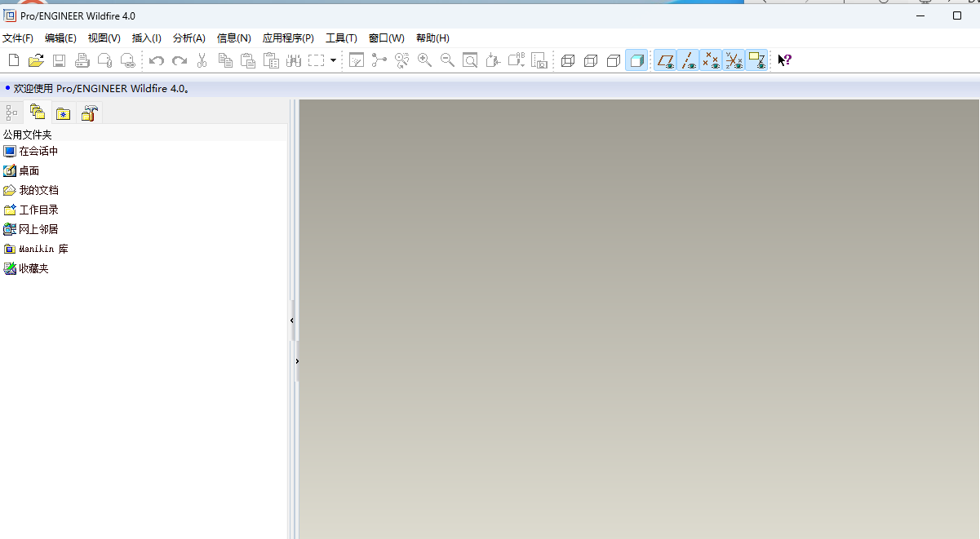Send object as mail attachment (paperclip icon)
Image resolution: width=980 pixels, height=539 pixels.
point(104,60)
